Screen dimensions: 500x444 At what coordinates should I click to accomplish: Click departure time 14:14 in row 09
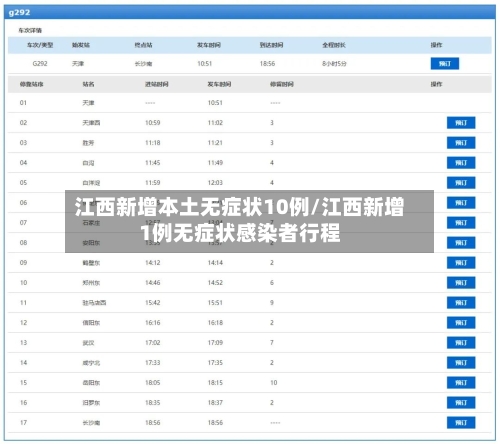coord(215,263)
